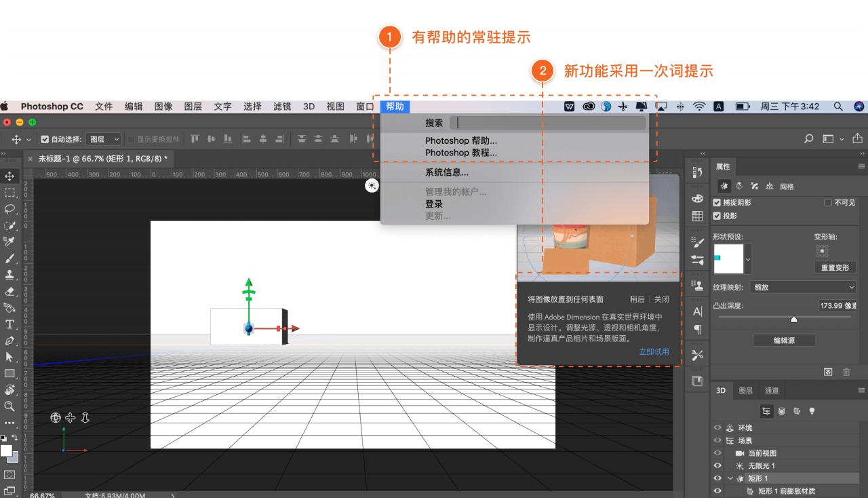This screenshot has height=498, width=868.
Task: Swap foreground and background colors arrow
Action: coord(15,438)
